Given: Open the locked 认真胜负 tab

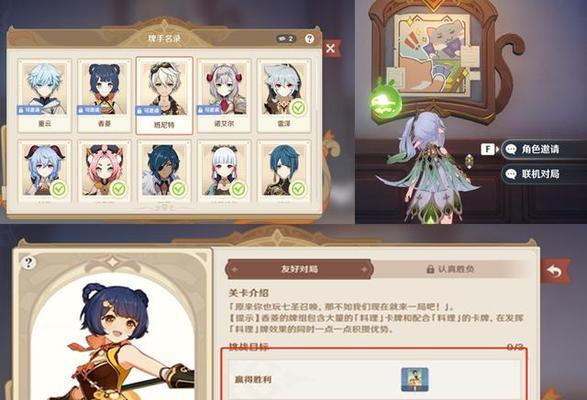Looking at the screenshot, I should [451, 269].
